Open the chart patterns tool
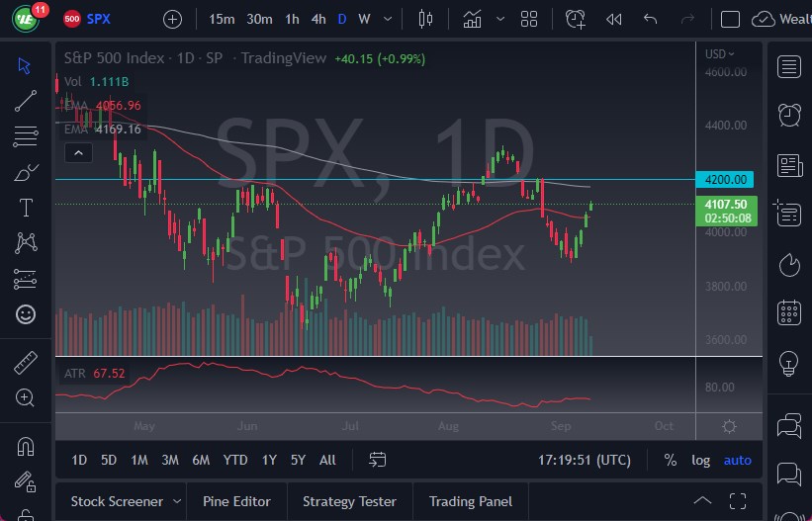The height and width of the screenshot is (521, 812). click(x=26, y=242)
